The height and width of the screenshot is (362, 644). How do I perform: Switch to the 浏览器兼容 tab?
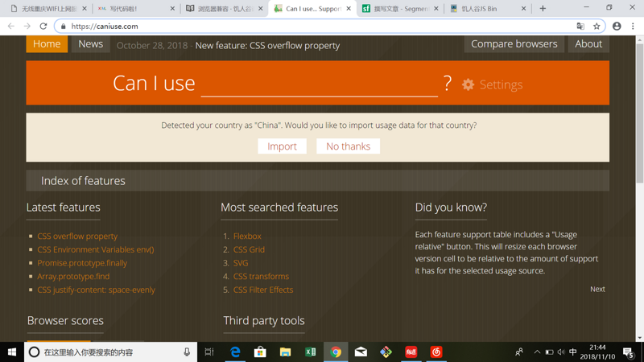click(224, 9)
